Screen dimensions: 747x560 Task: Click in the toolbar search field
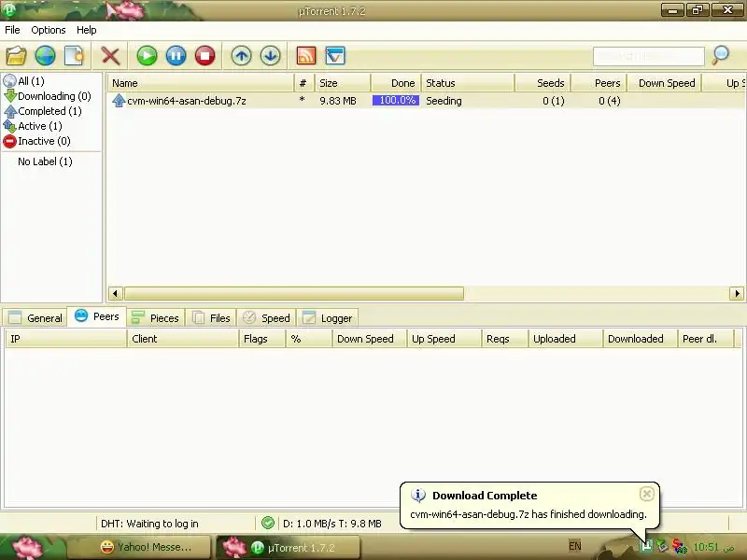[648, 56]
